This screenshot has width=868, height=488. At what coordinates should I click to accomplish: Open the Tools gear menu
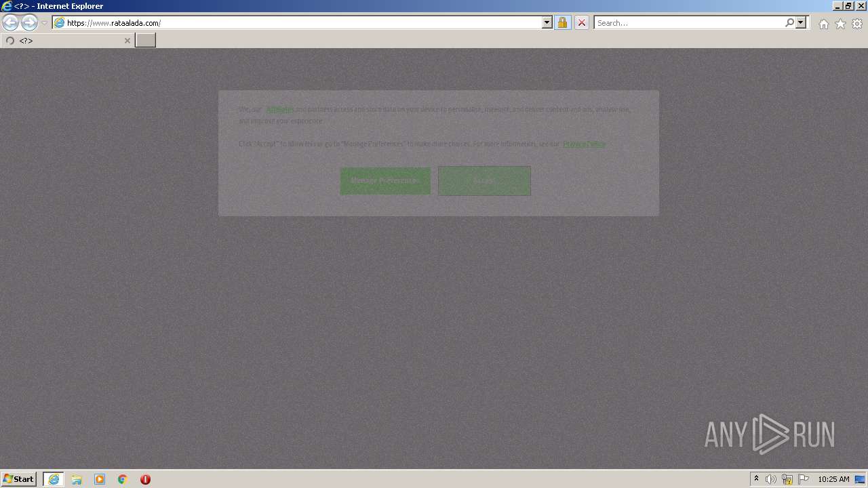tap(857, 24)
